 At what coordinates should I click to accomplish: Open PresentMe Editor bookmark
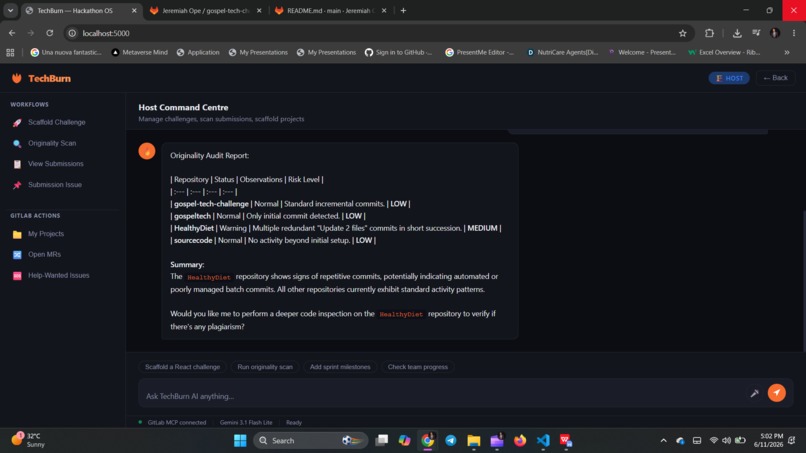[x=480, y=52]
